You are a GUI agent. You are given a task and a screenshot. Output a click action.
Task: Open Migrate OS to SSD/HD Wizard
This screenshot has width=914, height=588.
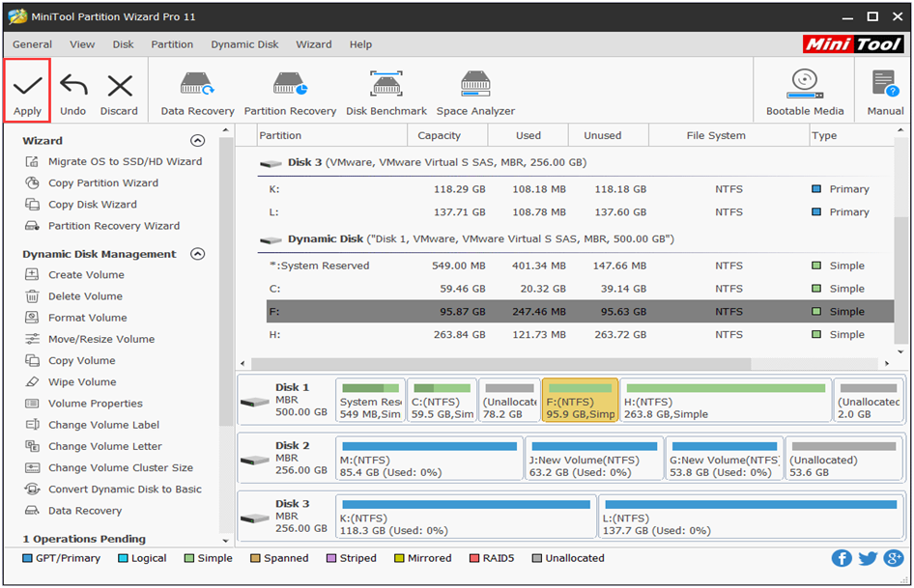coord(114,161)
